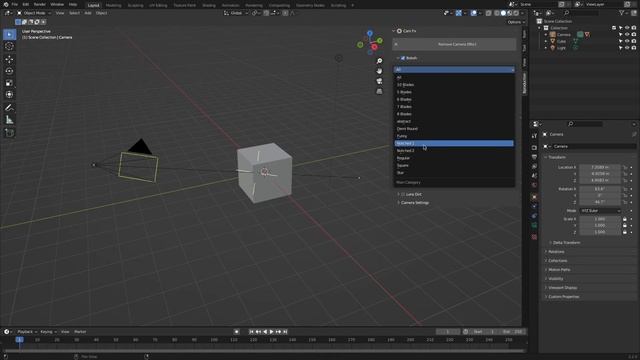
Task: Click the Blender logo menu icon
Action: 6,4
